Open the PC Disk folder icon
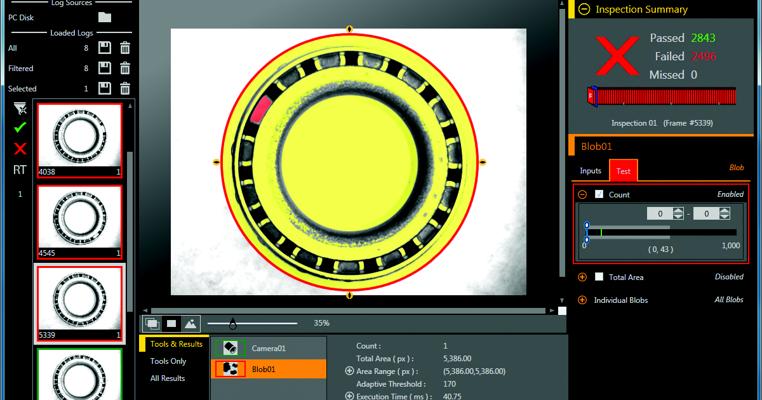Screen dimensions: 762x400 click(x=104, y=17)
